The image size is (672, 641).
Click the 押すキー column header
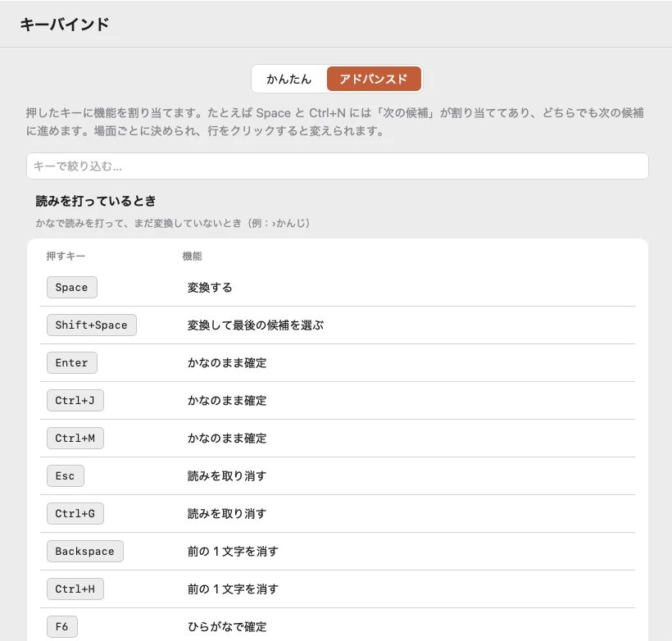66,256
